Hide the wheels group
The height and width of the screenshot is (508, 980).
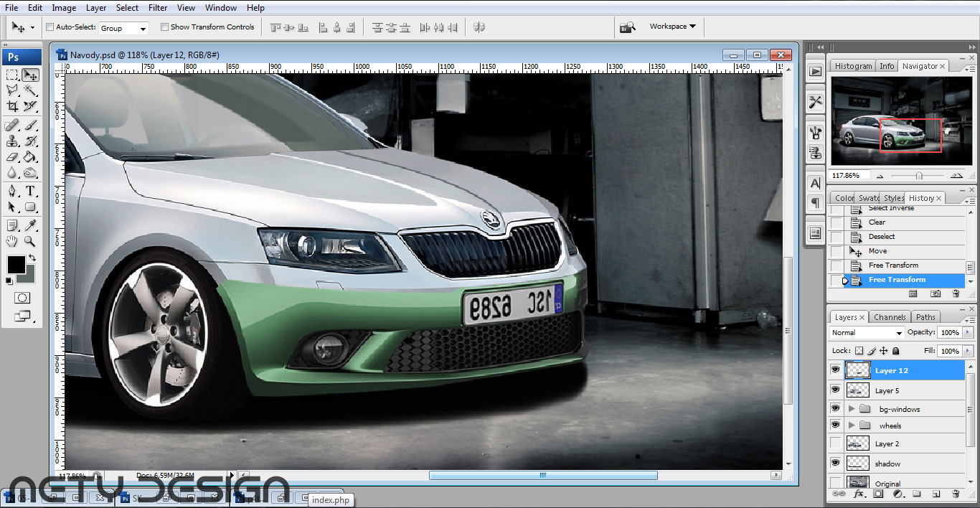[835, 425]
